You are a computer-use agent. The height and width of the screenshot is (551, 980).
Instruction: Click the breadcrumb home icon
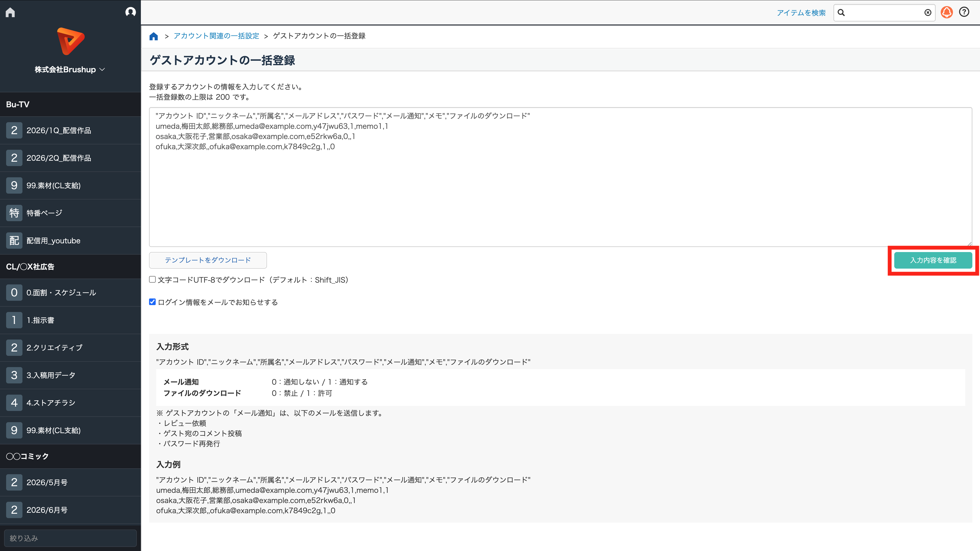(154, 36)
